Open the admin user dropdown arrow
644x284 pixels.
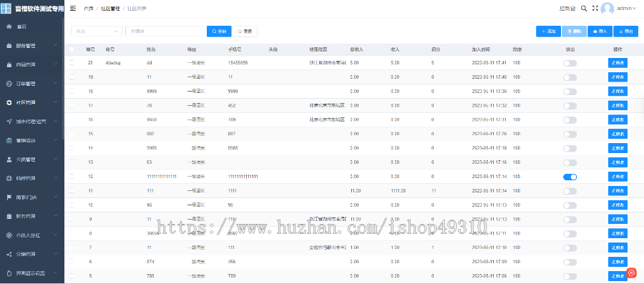coord(635,8)
